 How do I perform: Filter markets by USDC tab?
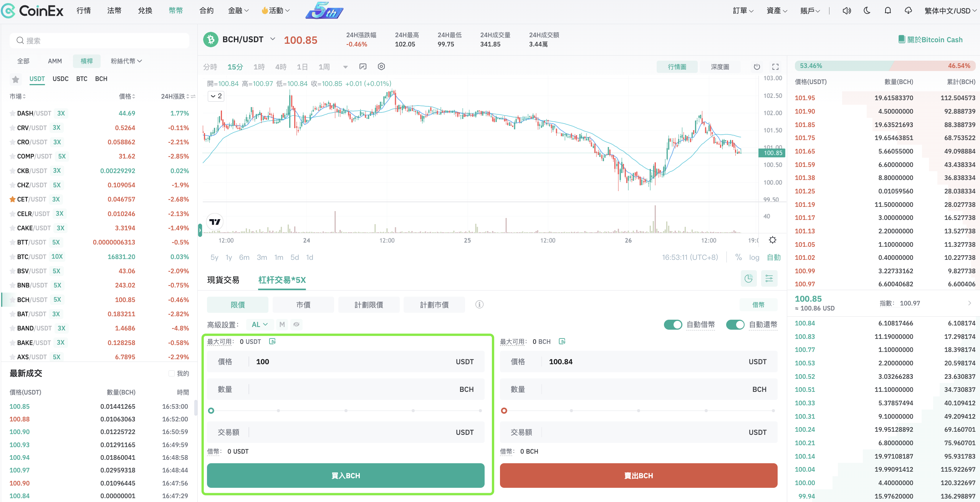tap(60, 79)
